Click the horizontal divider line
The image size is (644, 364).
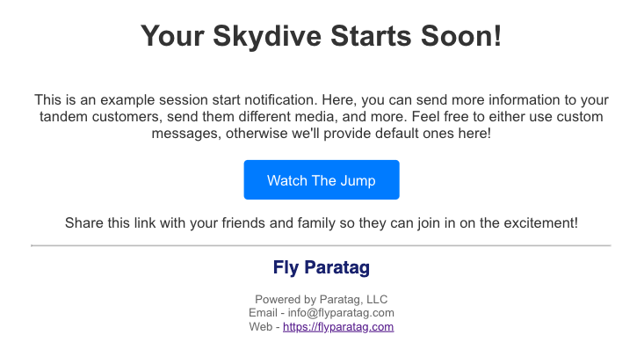pos(321,245)
